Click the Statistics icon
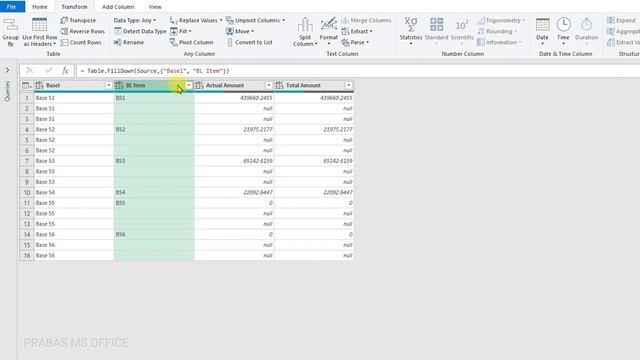The width and height of the screenshot is (640, 360). [x=411, y=24]
